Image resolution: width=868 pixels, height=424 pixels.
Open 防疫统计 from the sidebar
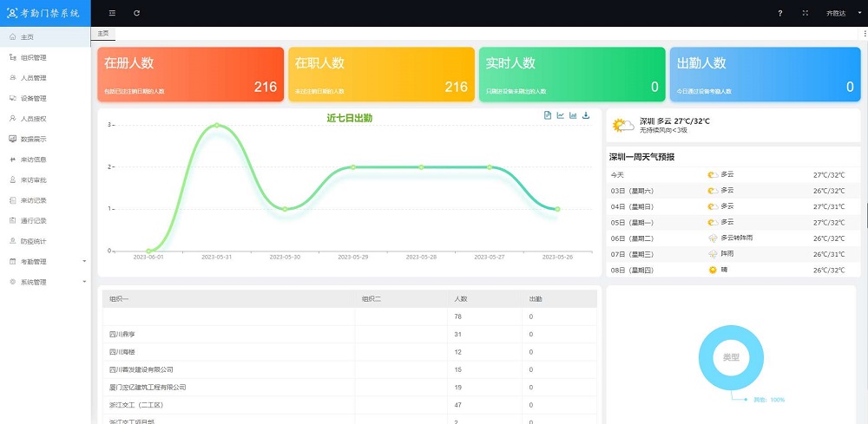tap(33, 241)
